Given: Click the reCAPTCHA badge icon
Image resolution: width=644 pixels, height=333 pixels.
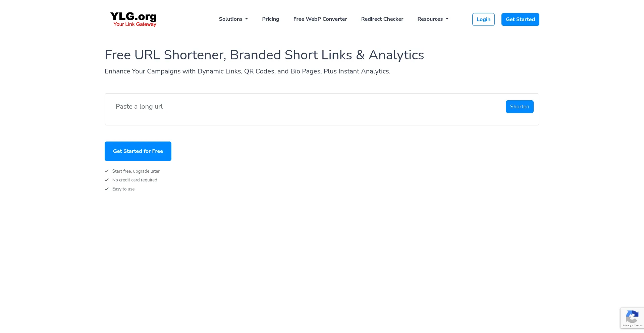Looking at the screenshot, I should [x=632, y=317].
